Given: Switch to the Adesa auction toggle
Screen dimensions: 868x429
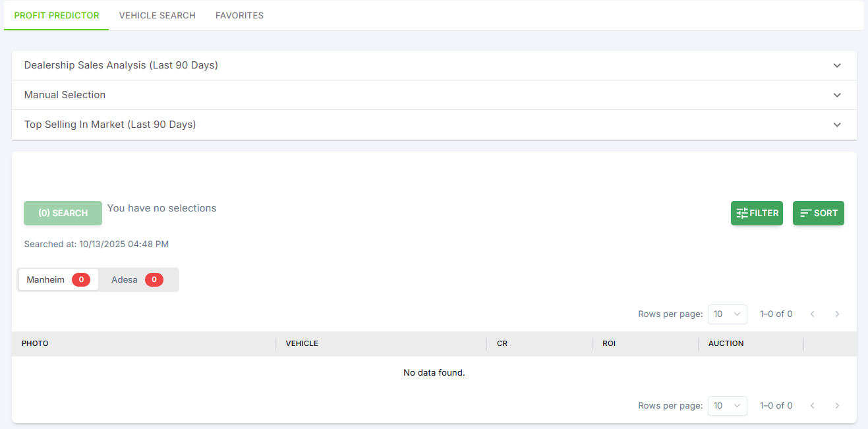Looking at the screenshot, I should (x=137, y=280).
